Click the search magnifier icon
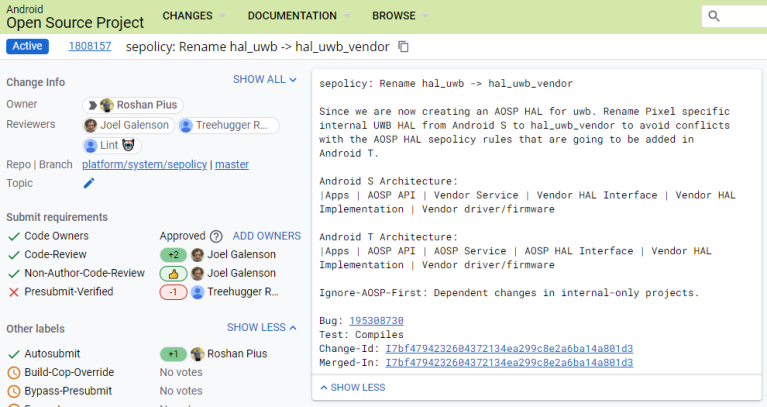The width and height of the screenshot is (767, 407). 714,16
